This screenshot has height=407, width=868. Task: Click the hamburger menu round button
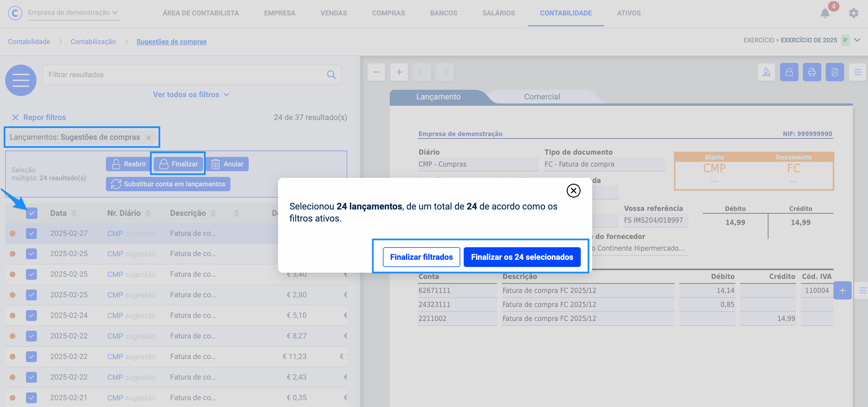pos(21,80)
